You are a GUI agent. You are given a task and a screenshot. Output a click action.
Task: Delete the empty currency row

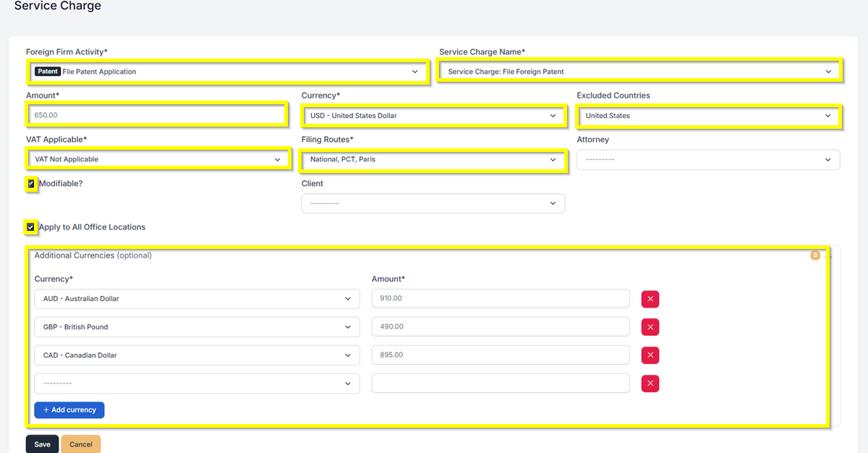650,384
